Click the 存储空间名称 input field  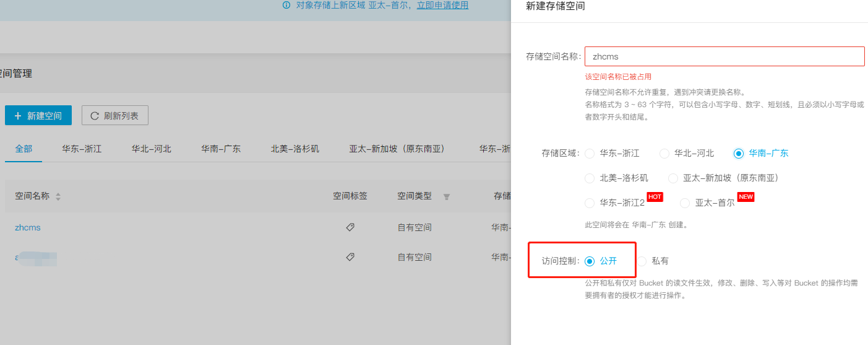point(724,56)
